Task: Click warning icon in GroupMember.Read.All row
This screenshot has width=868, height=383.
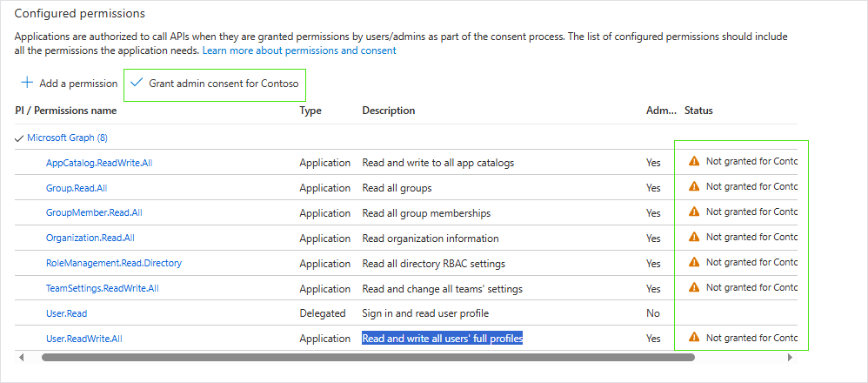Action: (x=693, y=212)
